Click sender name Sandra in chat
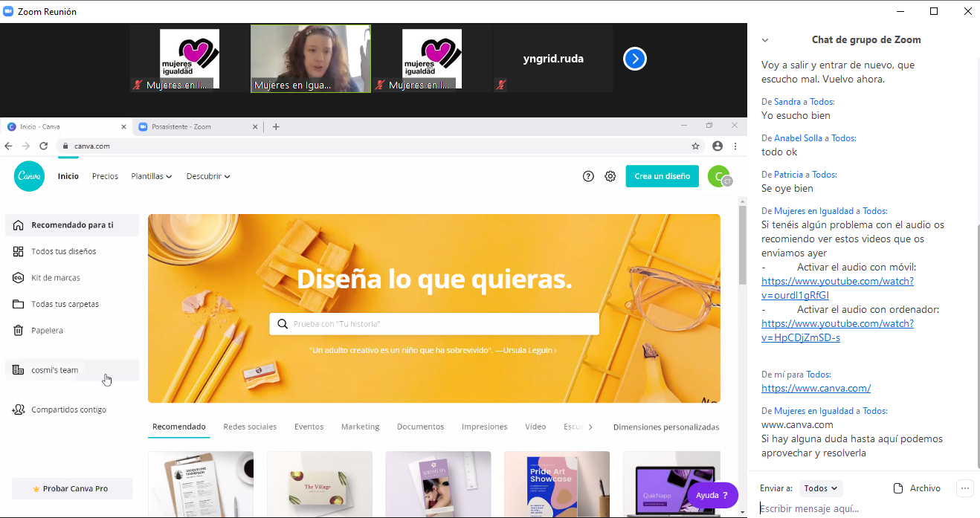 [787, 101]
